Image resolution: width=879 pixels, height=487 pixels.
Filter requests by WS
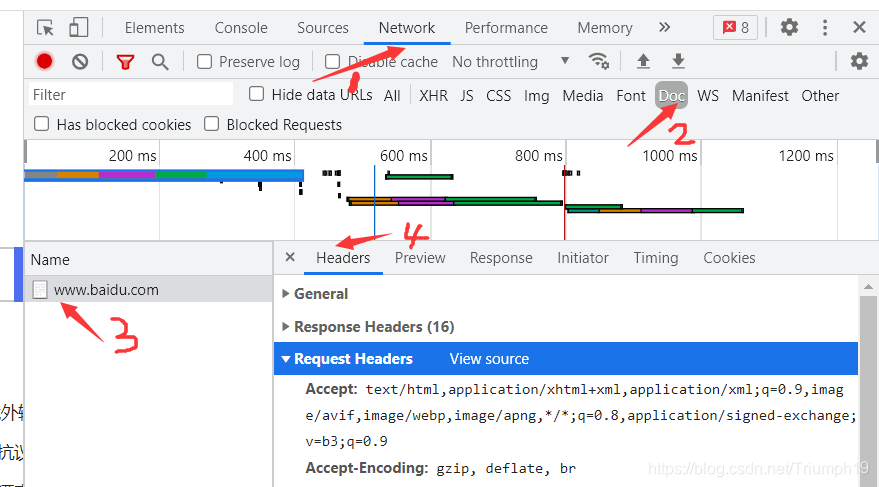click(x=708, y=96)
